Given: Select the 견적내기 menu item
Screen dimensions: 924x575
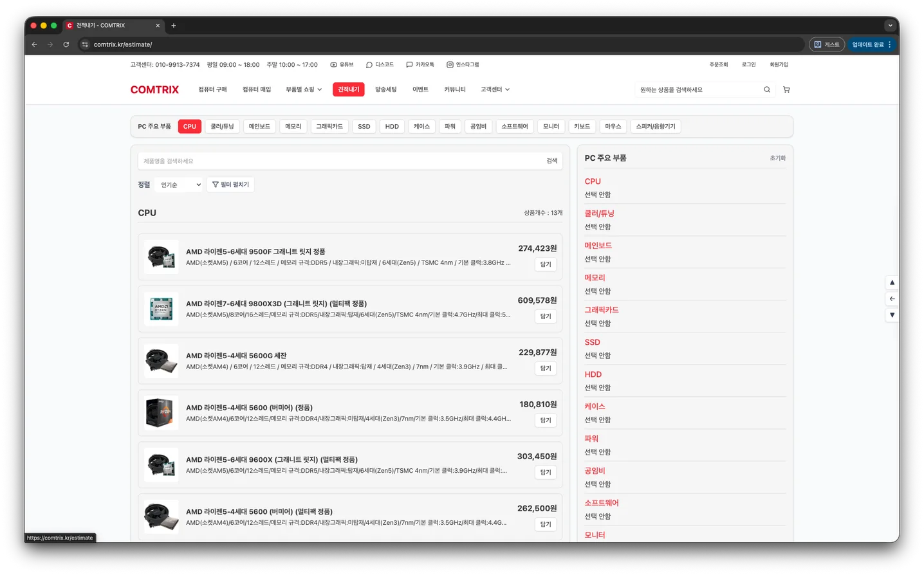Looking at the screenshot, I should [349, 89].
